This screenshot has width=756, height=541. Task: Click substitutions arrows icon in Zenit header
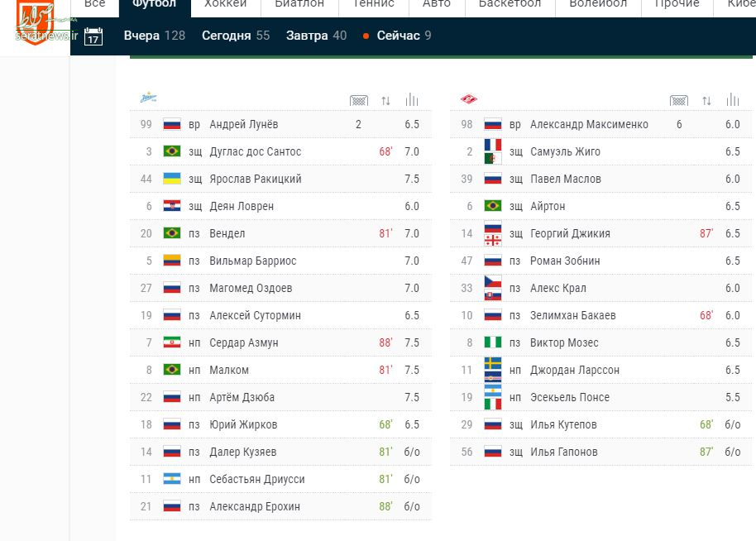[x=385, y=100]
